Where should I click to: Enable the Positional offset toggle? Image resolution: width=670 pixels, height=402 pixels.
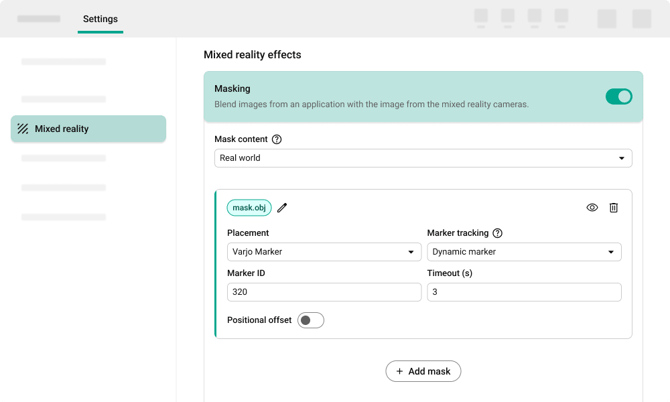click(x=311, y=320)
